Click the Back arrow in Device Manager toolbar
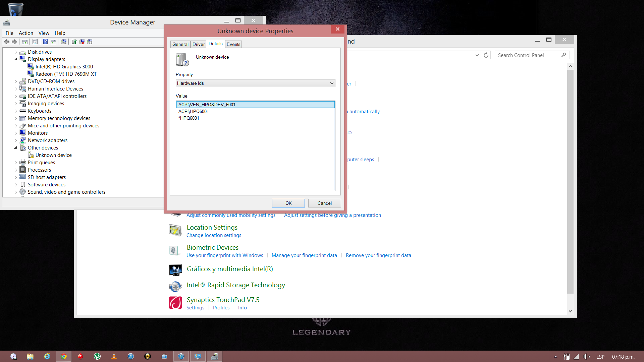The image size is (644, 362). point(7,42)
